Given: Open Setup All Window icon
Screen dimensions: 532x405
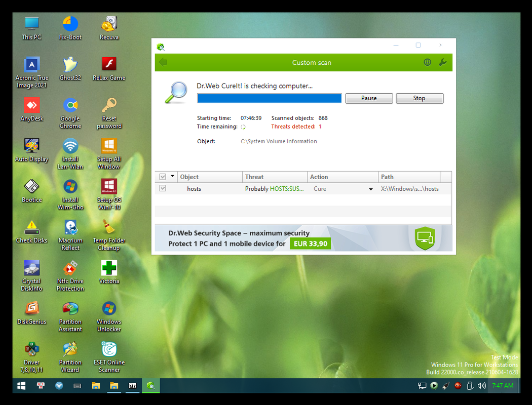Looking at the screenshot, I should click(109, 154).
